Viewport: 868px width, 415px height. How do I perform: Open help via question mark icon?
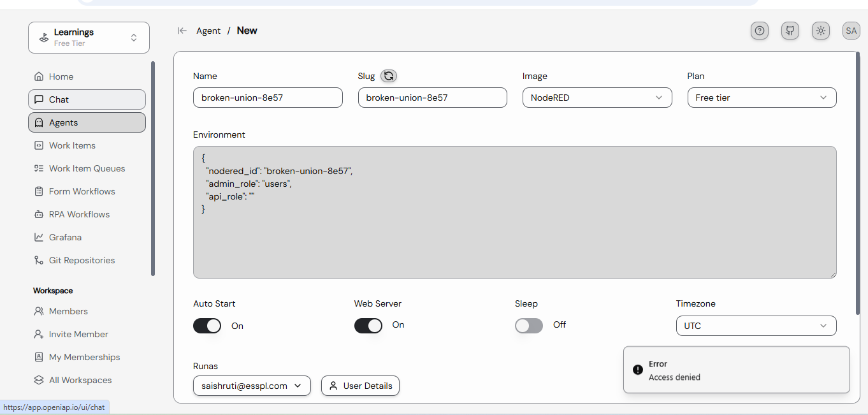(760, 31)
